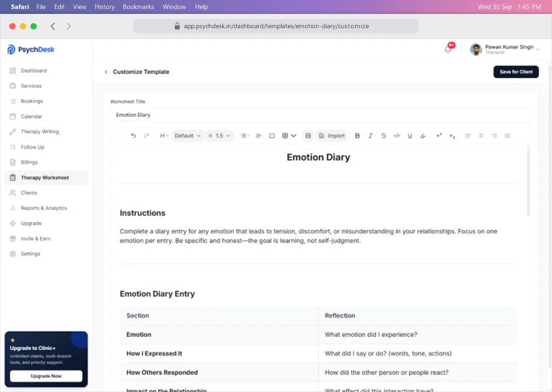Click the Pawan Kumar Singh profile avatar
This screenshot has height=392, width=552.
(476, 49)
